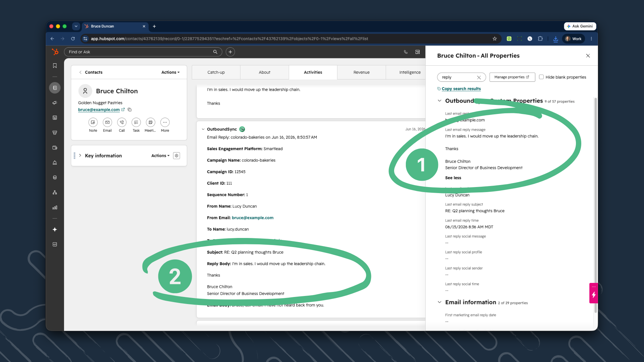This screenshot has width=644, height=362.
Task: Open Chrome downloads icon
Action: (556, 39)
